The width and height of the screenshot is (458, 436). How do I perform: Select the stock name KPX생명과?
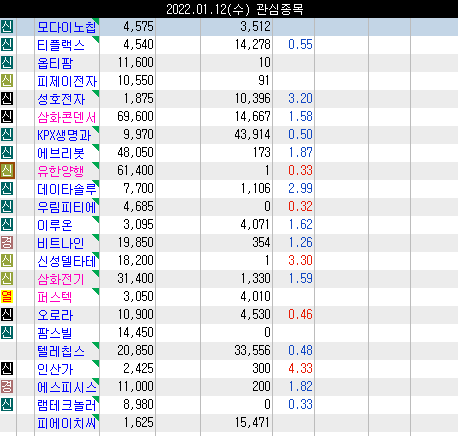(64, 135)
